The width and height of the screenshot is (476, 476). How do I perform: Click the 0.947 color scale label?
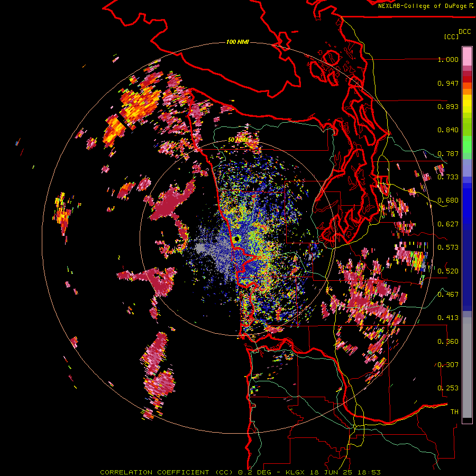pyautogui.click(x=448, y=83)
